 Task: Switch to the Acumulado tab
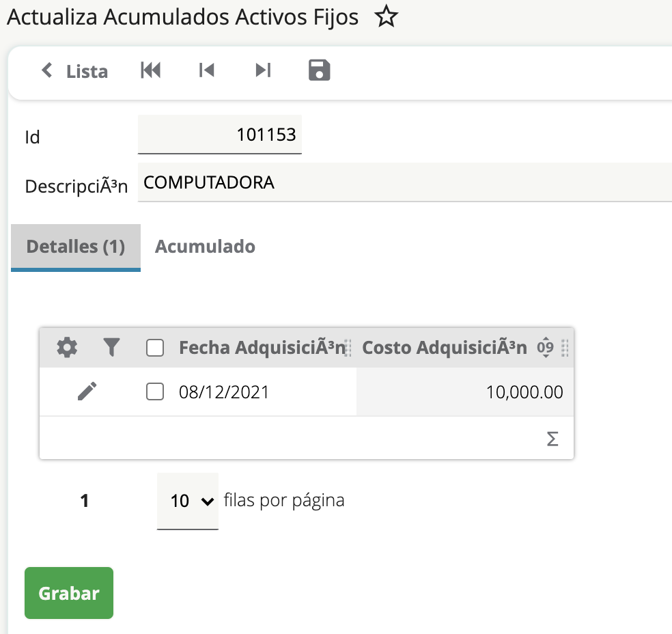[x=205, y=247]
